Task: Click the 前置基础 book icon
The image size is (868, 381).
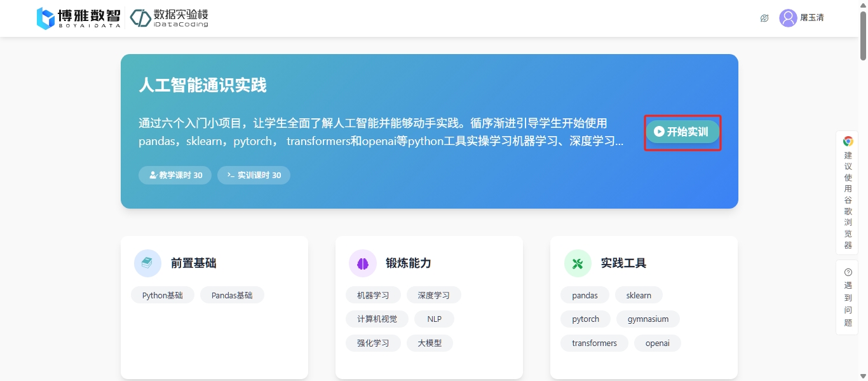Action: (147, 263)
